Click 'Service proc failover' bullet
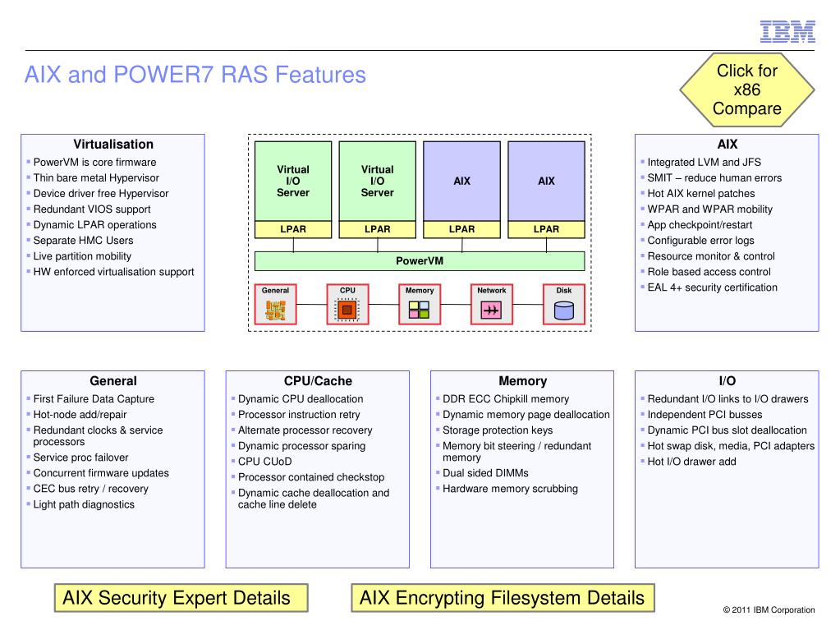This screenshot has width=840, height=630. coord(81,458)
